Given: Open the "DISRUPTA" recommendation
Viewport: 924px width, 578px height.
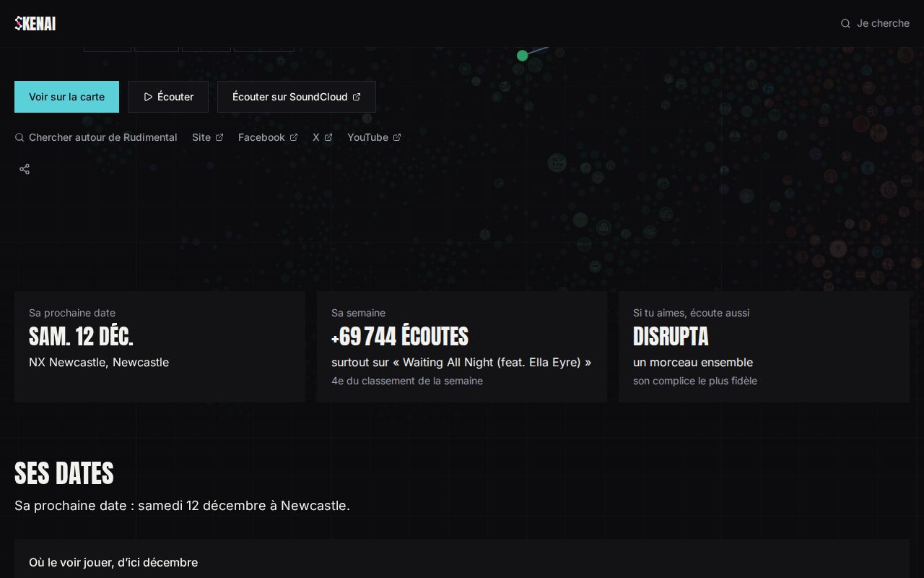Looking at the screenshot, I should (671, 337).
